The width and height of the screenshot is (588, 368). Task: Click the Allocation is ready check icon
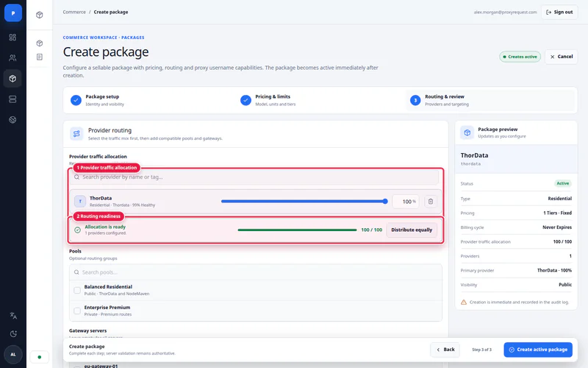point(77,230)
